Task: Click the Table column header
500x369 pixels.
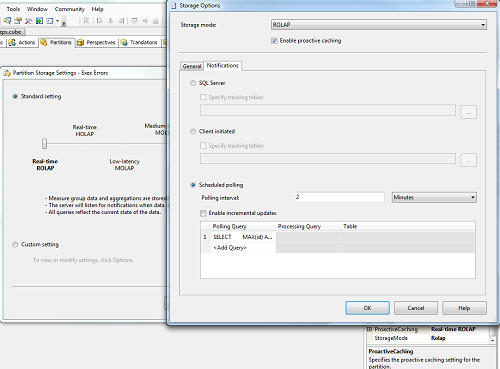Action: point(408,227)
